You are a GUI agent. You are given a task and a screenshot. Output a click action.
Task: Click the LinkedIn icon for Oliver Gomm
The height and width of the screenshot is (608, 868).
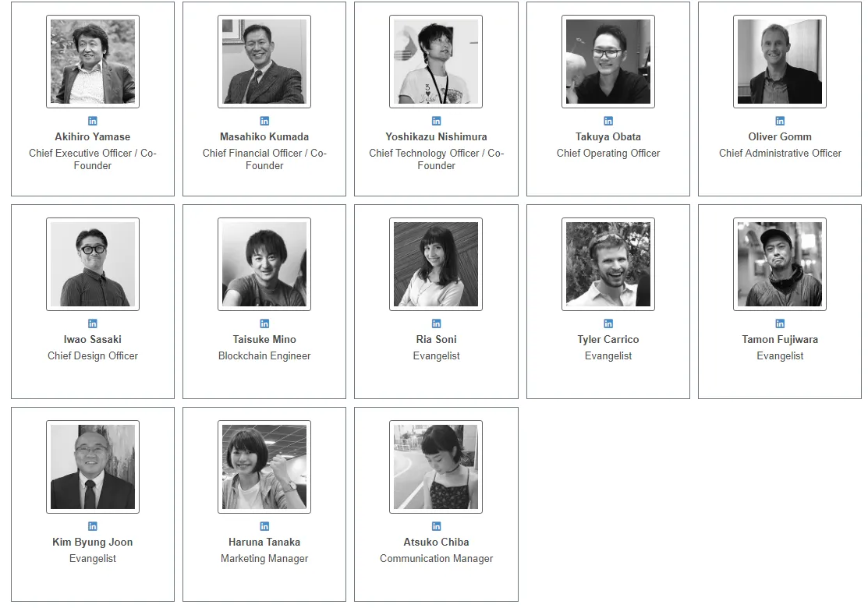coord(780,121)
